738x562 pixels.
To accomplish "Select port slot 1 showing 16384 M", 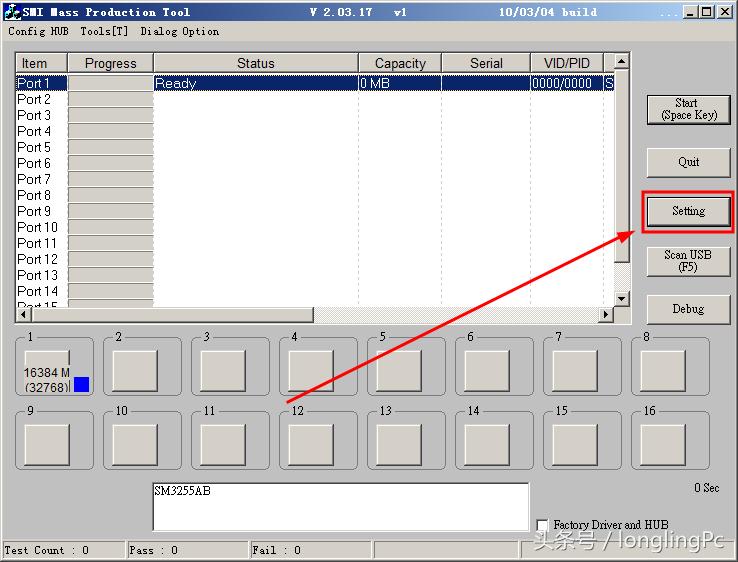I will (47, 372).
